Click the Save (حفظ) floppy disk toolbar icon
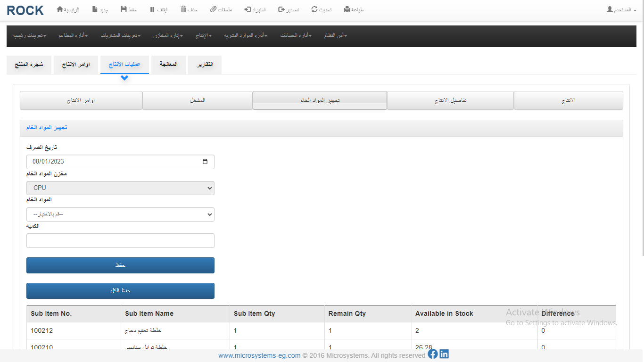644x362 pixels. tap(124, 9)
